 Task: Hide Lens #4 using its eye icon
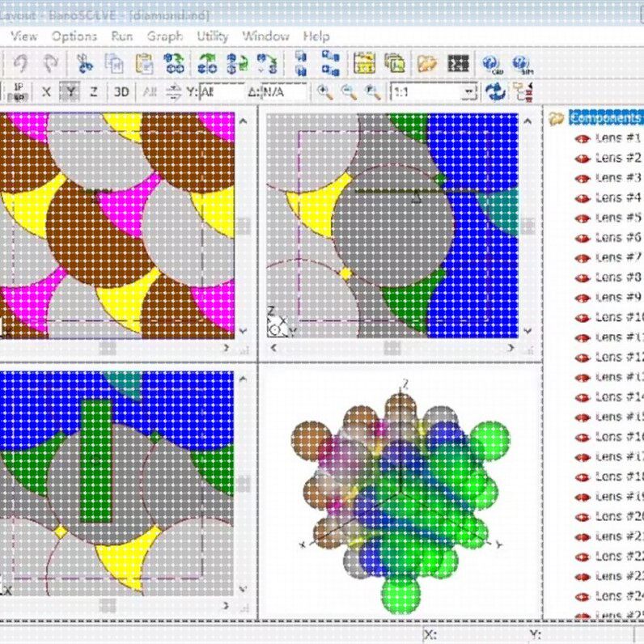[x=582, y=199]
